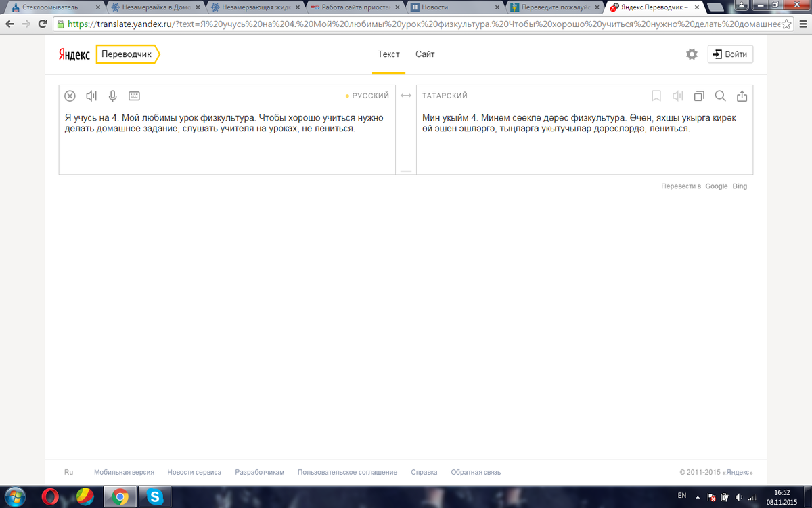Activate microphone voice input
Screen dimensions: 812x508
point(113,96)
